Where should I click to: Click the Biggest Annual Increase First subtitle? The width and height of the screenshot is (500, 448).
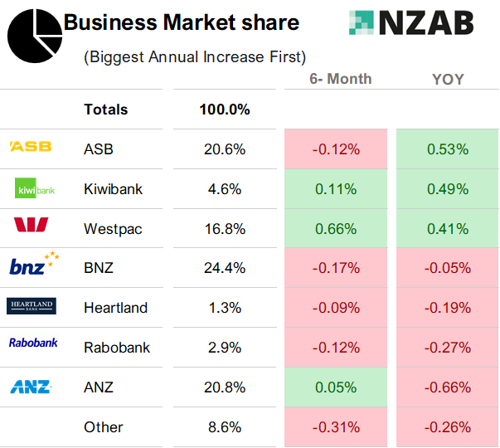[x=195, y=57]
